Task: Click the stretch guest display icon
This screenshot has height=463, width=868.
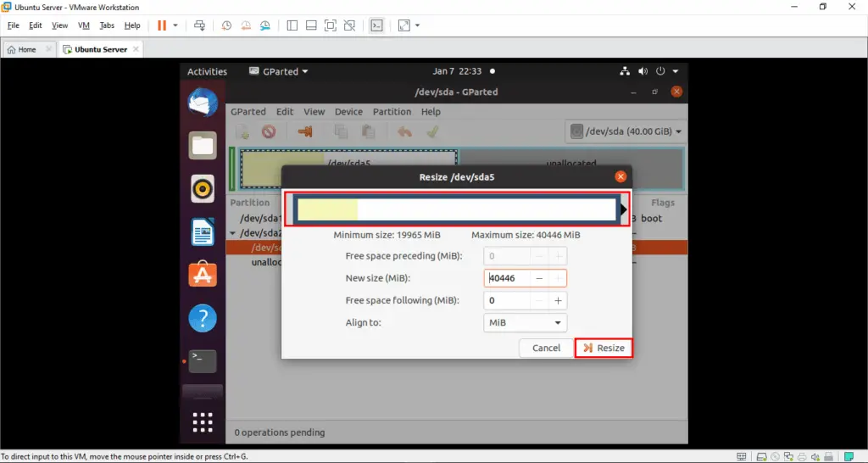Action: (x=404, y=25)
